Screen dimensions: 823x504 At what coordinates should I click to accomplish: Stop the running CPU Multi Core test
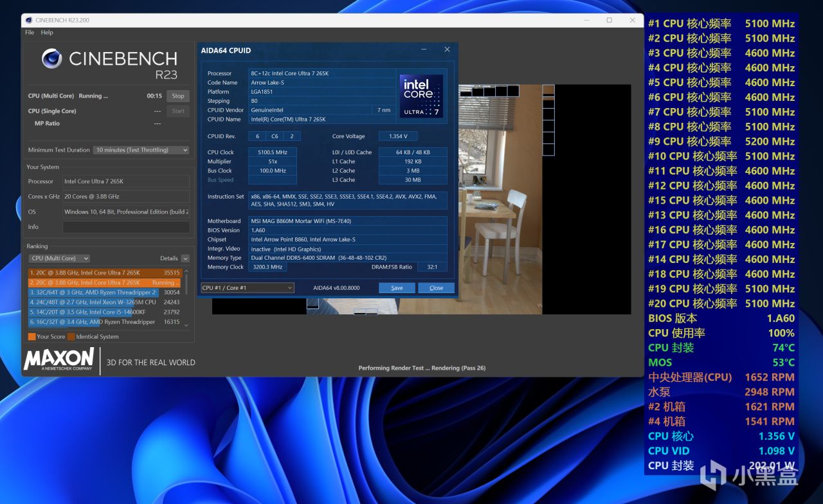(178, 96)
